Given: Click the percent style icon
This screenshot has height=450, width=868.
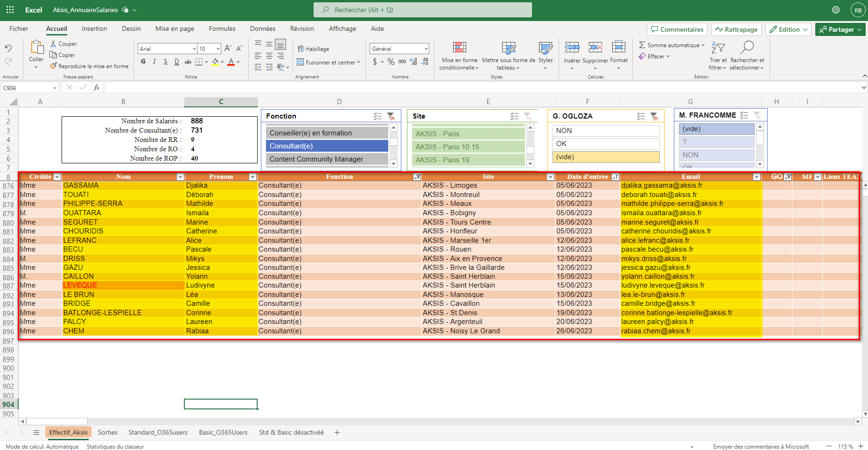Looking at the screenshot, I should [x=391, y=62].
